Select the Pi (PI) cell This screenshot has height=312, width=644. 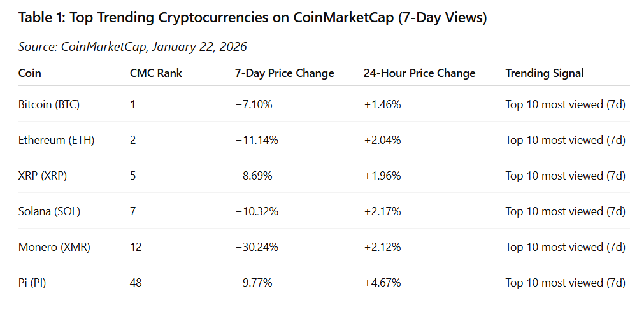click(x=32, y=283)
